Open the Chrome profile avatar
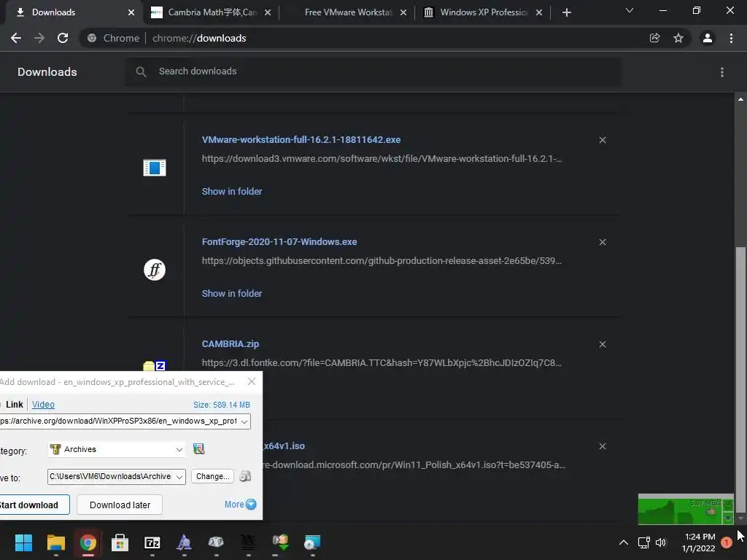747x560 pixels. (x=708, y=38)
